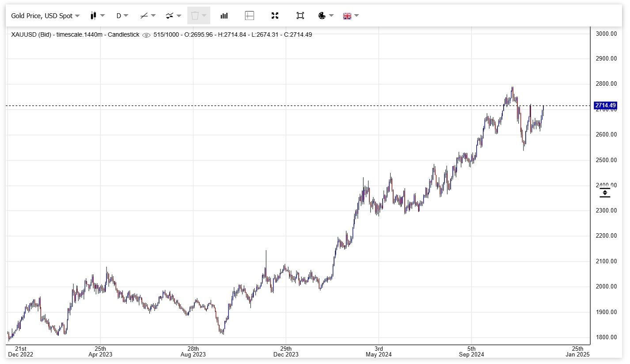This screenshot has width=630, height=364.
Task: Click the disabled trash delete icon
Action: [x=198, y=16]
